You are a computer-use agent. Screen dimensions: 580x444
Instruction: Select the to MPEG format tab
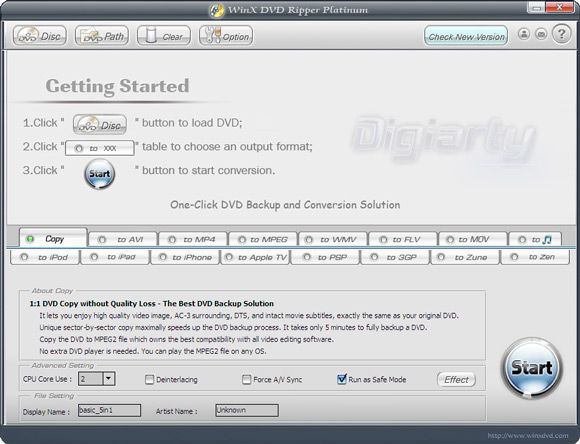pyautogui.click(x=263, y=239)
